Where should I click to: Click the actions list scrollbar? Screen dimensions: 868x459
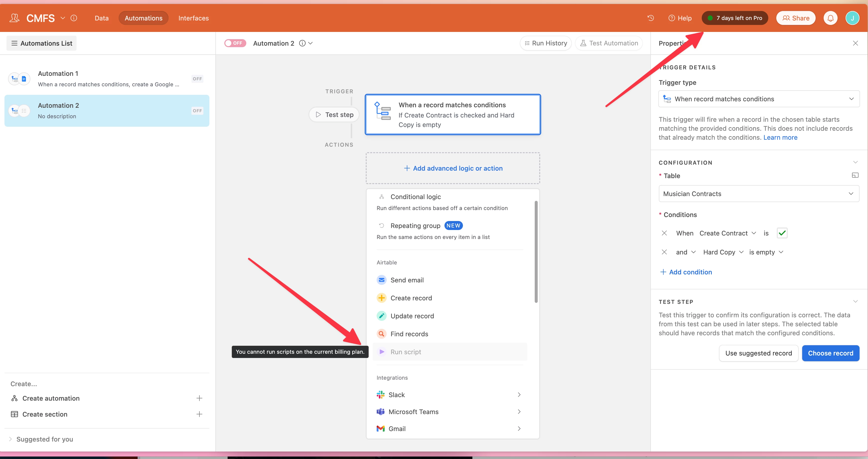click(536, 252)
